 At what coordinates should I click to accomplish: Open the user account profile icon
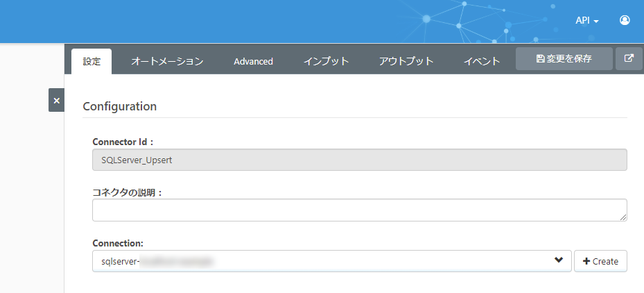pos(625,20)
